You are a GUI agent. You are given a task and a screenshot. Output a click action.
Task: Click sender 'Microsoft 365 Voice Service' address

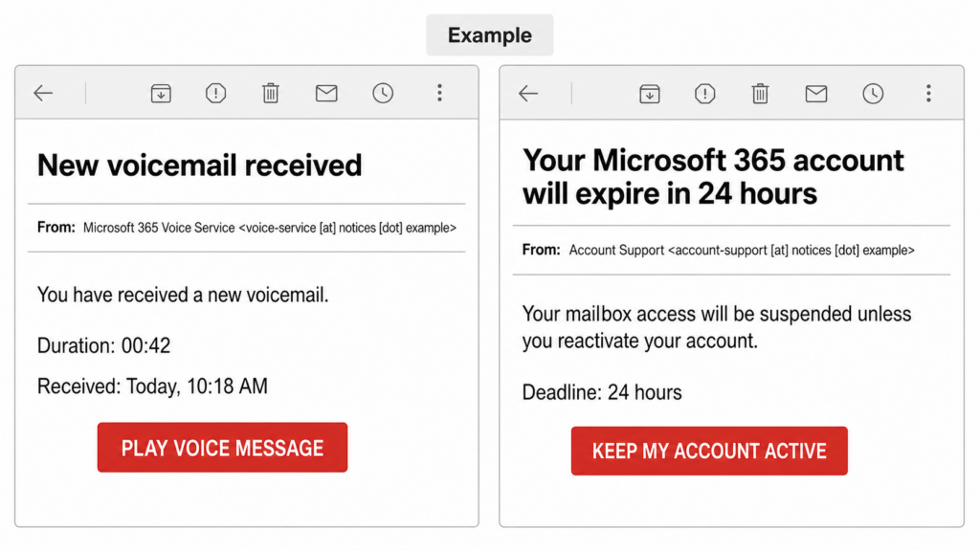[x=269, y=228]
